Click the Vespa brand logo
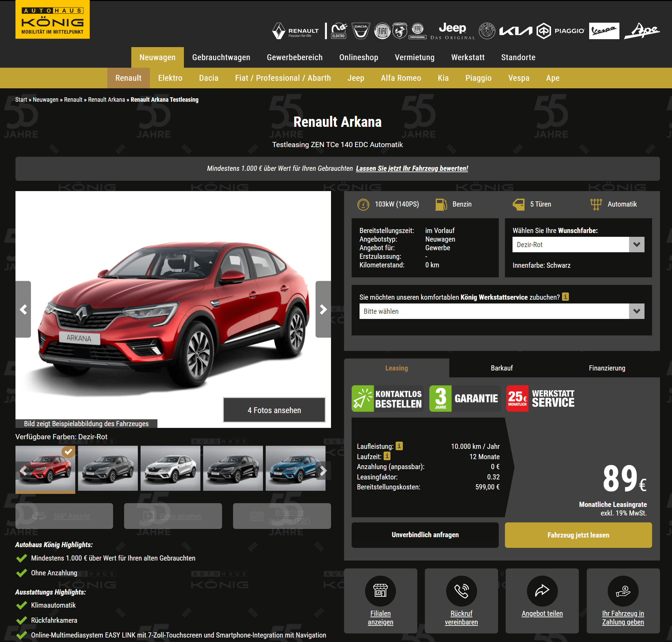 [604, 31]
